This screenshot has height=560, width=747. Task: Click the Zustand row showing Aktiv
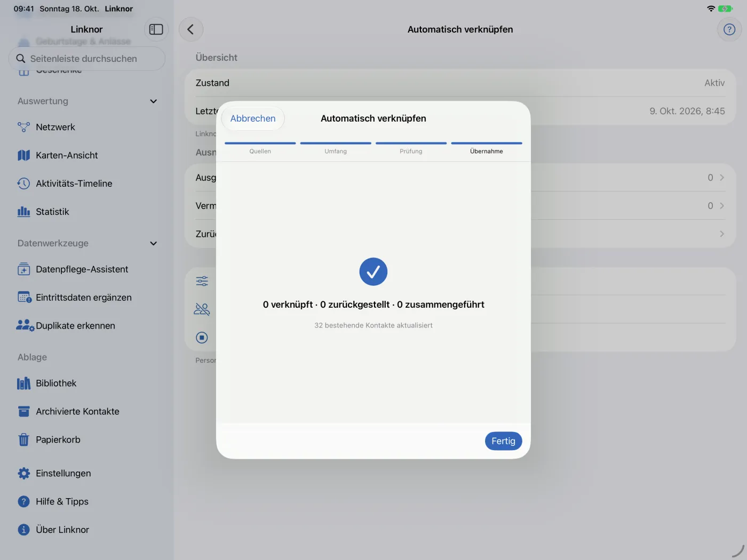tap(460, 83)
